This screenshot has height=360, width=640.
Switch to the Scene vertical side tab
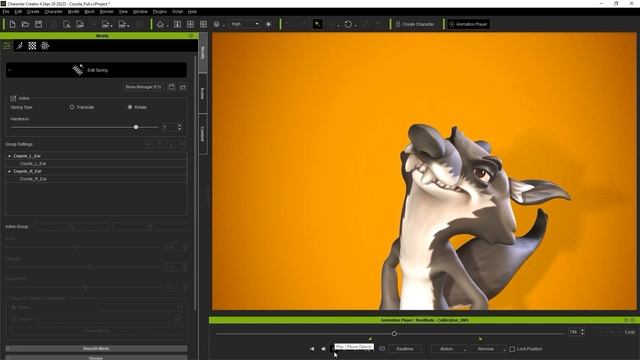tap(203, 93)
